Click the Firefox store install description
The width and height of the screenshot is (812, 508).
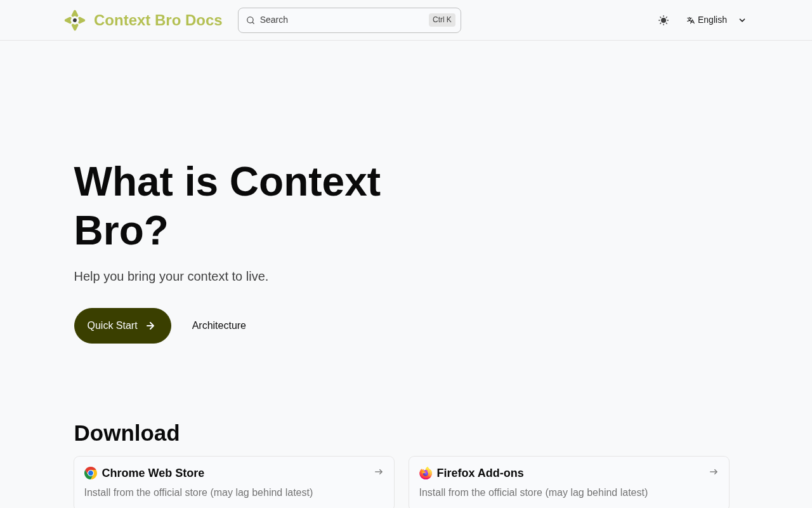tap(534, 493)
